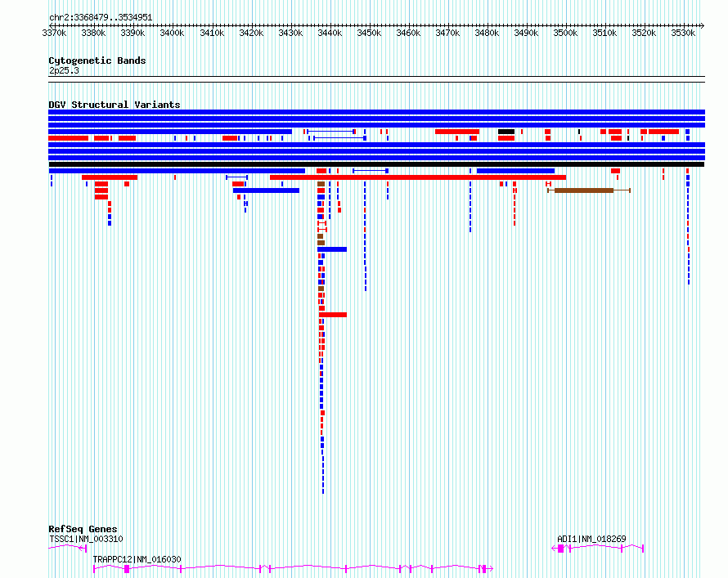Image resolution: width=728 pixels, height=578 pixels.
Task: Click the 3450k ruler label
Action: coord(369,33)
